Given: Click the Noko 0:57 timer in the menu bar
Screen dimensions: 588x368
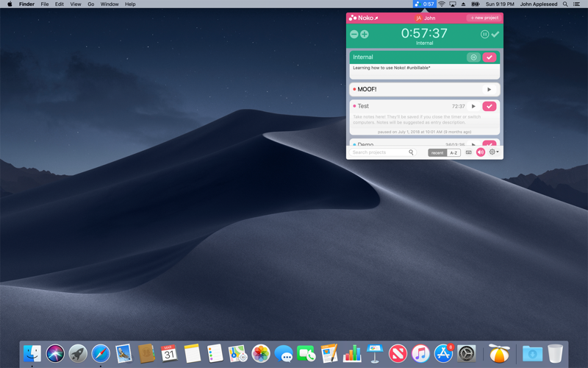Looking at the screenshot, I should tap(425, 4).
